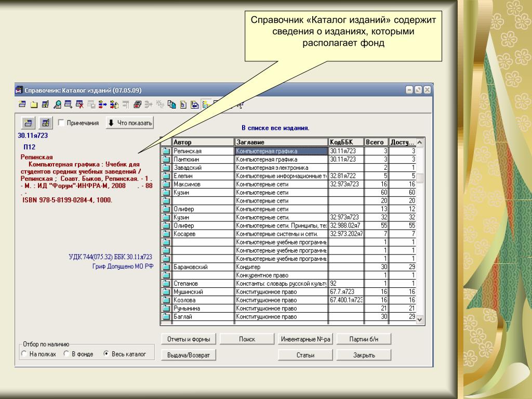This screenshot has height=399, width=532.
Task: Click the folder icon in Максимов row
Action: click(x=166, y=184)
